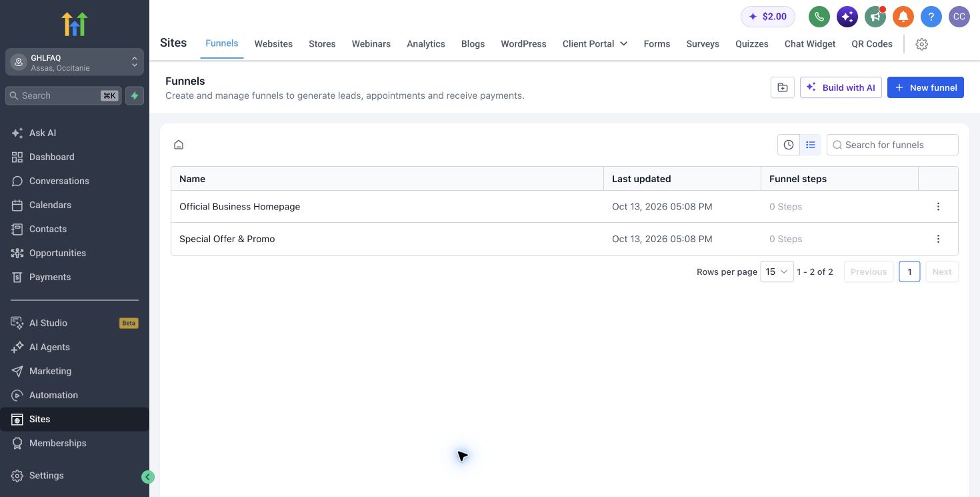
Task: Switch to recent funnels clock view
Action: [789, 145]
